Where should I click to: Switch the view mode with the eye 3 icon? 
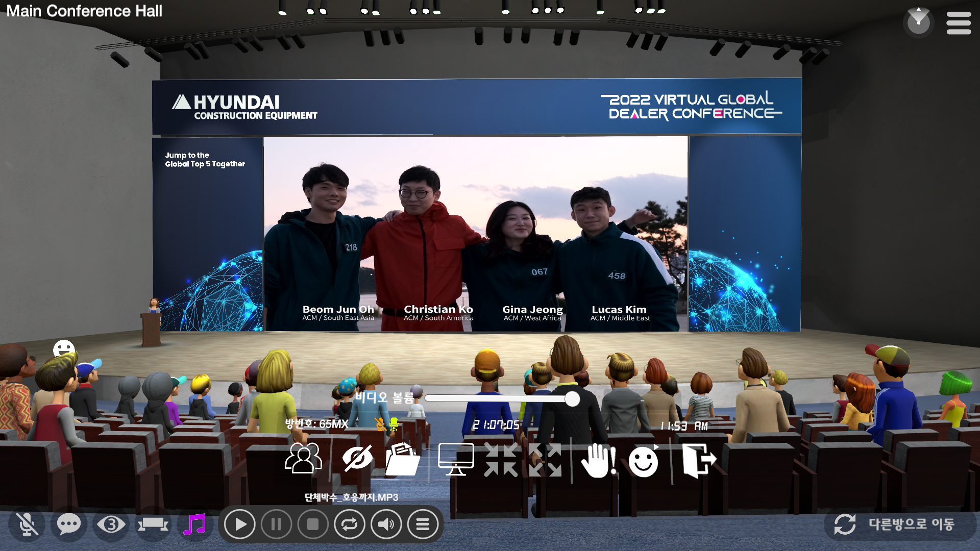click(111, 524)
